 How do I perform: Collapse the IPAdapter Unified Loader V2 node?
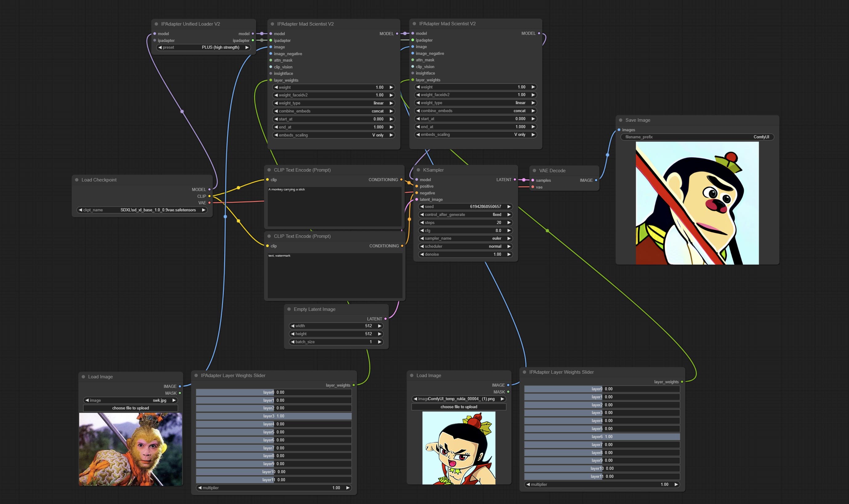[x=156, y=24]
